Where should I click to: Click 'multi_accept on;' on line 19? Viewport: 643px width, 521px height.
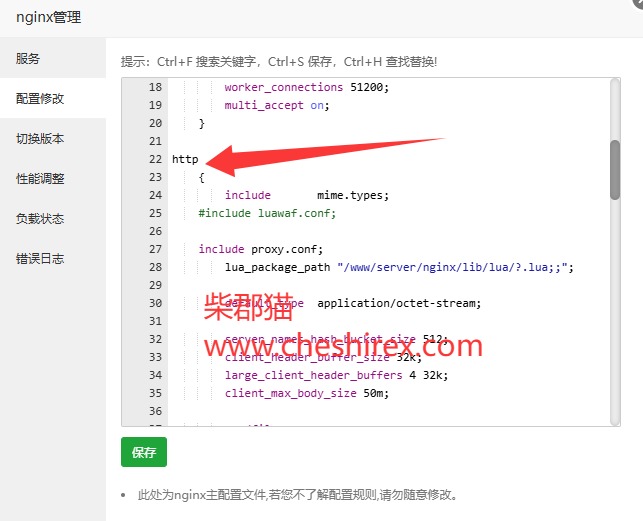[x=277, y=105]
